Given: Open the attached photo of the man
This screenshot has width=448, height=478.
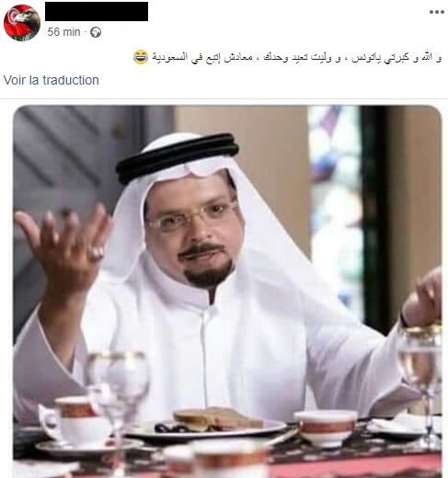Looking at the screenshot, I should [227, 291].
